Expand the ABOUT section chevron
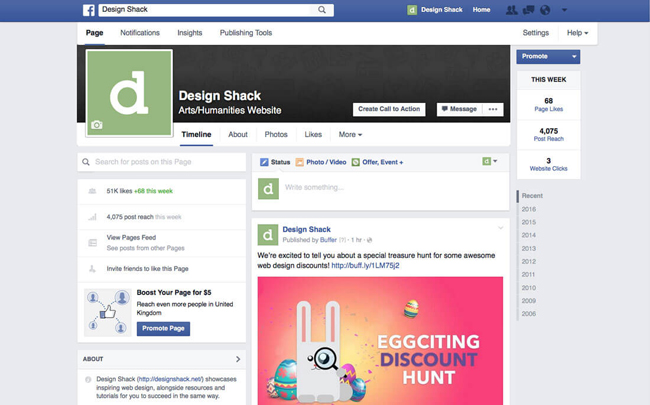This screenshot has width=650, height=405. (x=237, y=359)
